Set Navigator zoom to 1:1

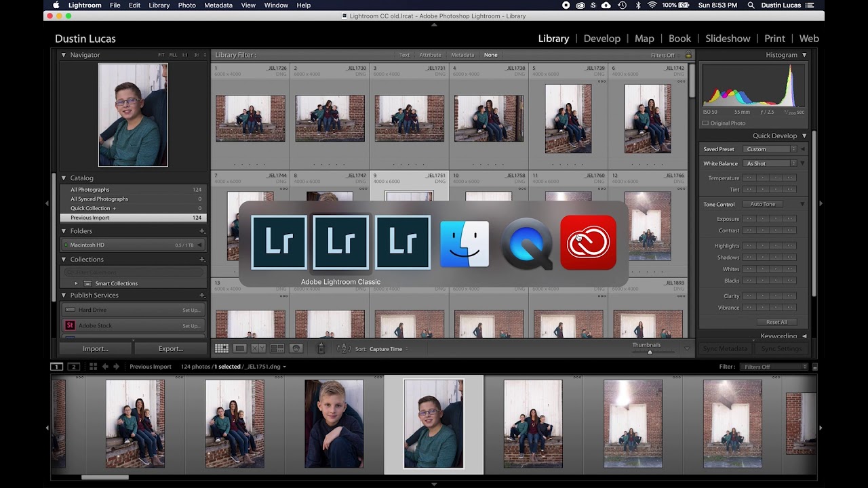point(185,55)
